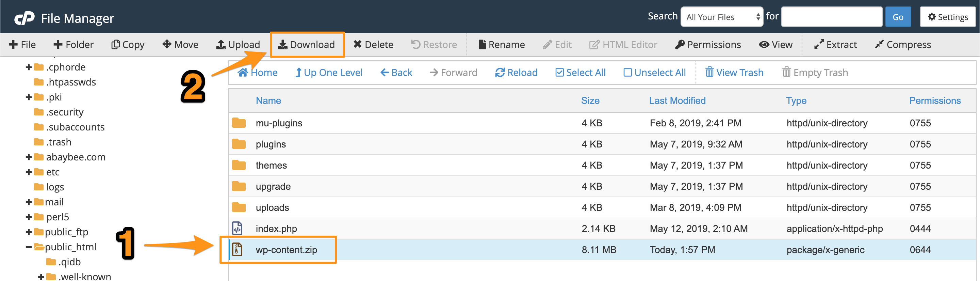The width and height of the screenshot is (980, 281).
Task: Sort files by the Size column
Action: click(590, 100)
